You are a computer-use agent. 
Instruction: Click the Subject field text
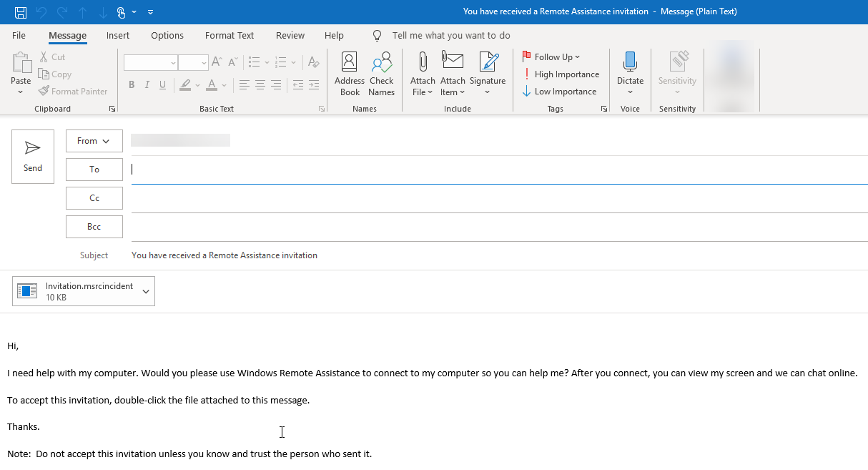[225, 255]
